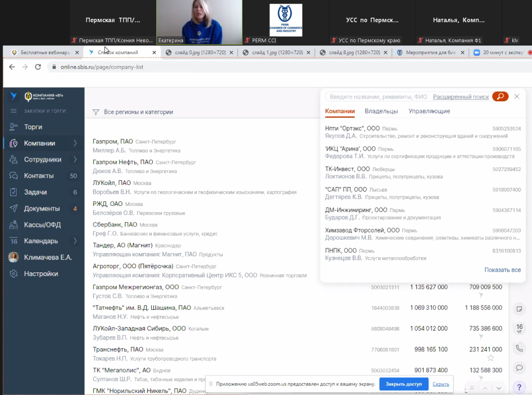Click the Скрыть link in sharing bar
Viewport: 532px width, 395px height.
pyautogui.click(x=441, y=384)
